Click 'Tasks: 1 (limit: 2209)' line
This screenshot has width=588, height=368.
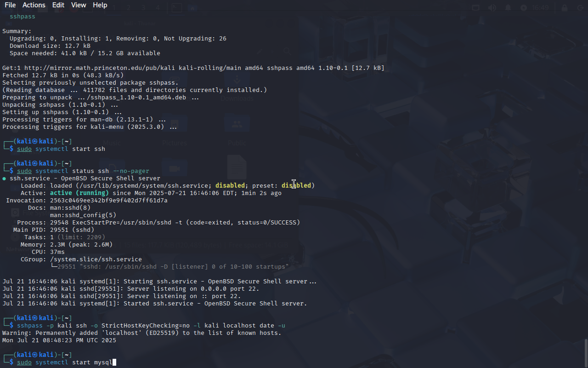coord(65,237)
